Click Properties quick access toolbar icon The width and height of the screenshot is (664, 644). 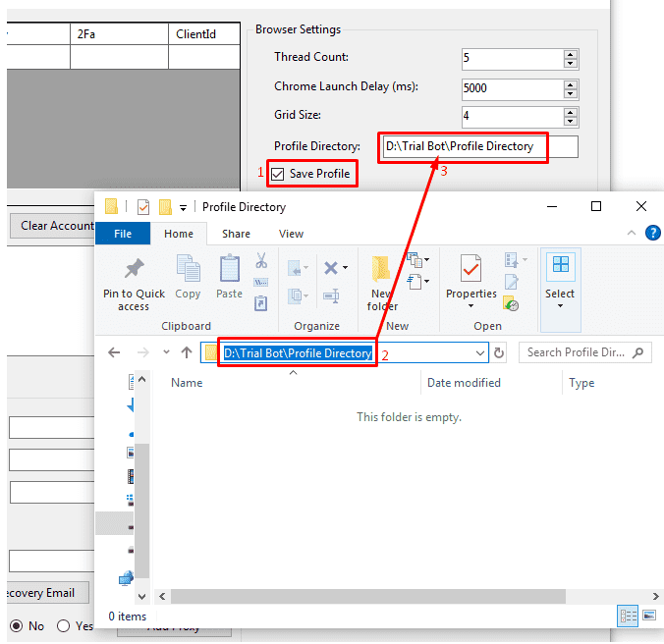pyautogui.click(x=143, y=207)
